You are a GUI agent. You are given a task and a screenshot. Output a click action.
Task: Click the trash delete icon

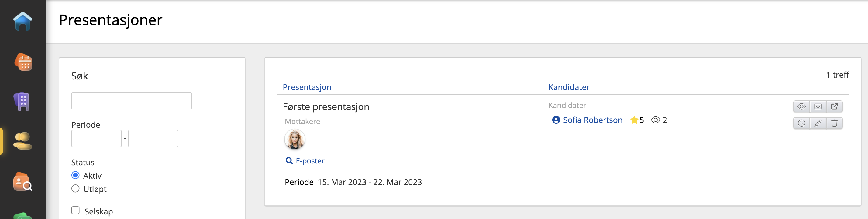tap(834, 123)
